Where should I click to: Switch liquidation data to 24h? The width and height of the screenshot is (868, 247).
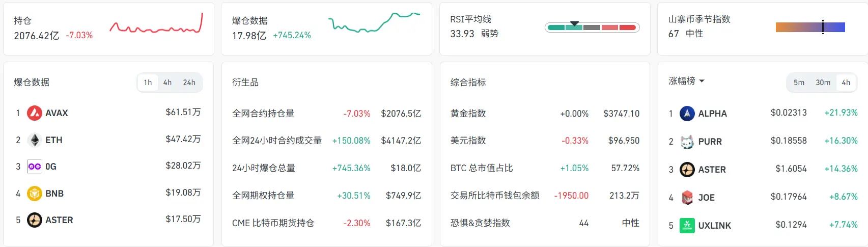(x=189, y=83)
